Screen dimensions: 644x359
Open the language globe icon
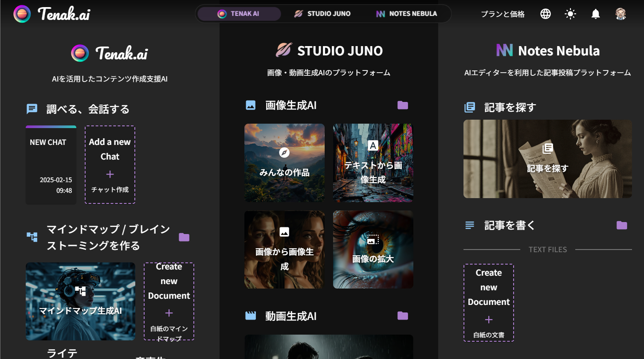coord(545,13)
